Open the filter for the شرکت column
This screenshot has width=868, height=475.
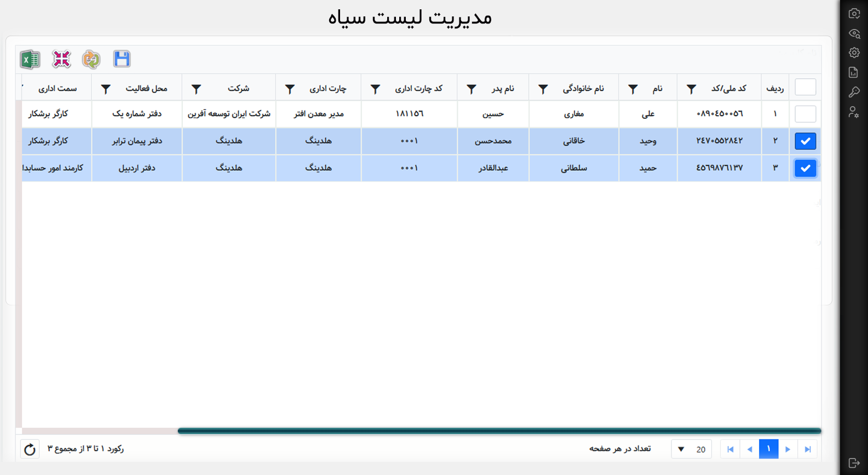coord(196,89)
